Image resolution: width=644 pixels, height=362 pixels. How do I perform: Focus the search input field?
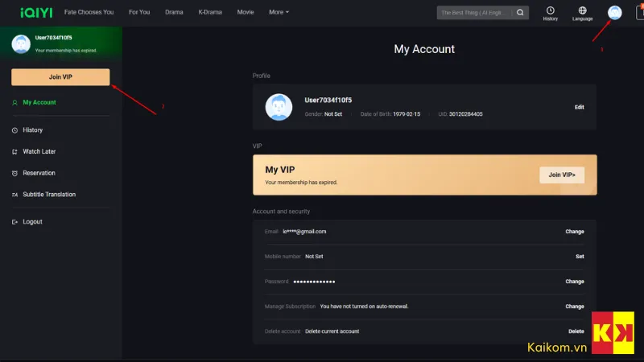(474, 13)
